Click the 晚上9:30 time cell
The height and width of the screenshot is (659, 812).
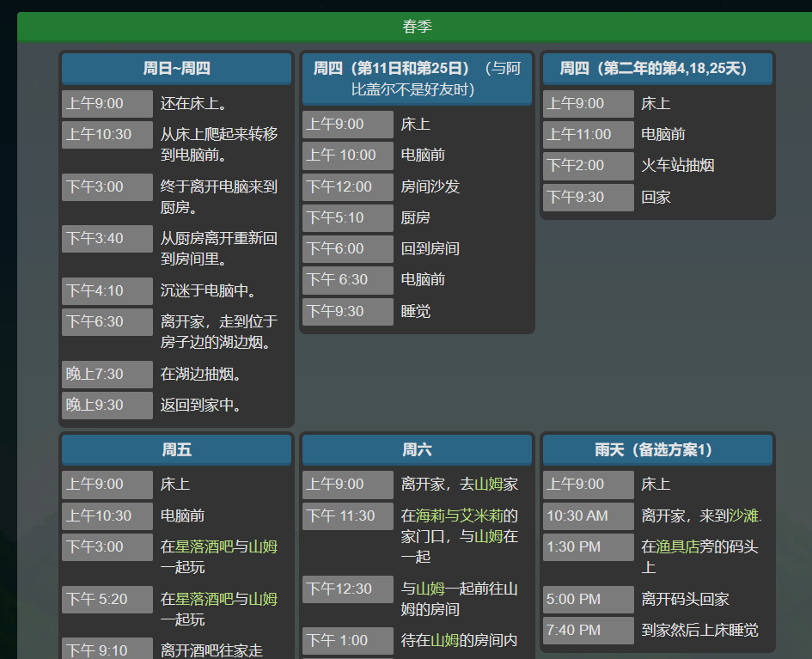click(x=107, y=406)
